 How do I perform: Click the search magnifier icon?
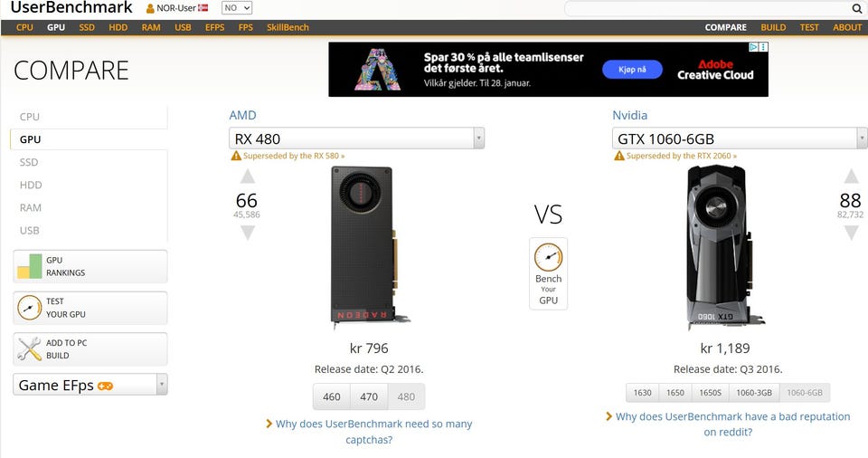pos(856,8)
